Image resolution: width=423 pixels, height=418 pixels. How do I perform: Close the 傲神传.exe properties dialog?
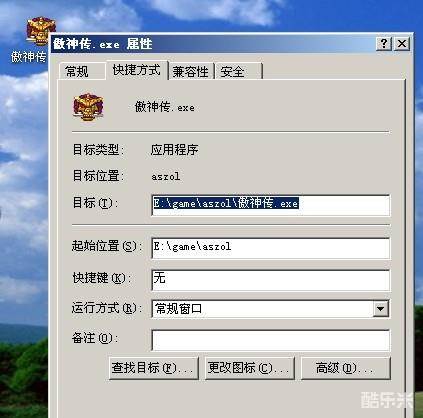point(402,44)
